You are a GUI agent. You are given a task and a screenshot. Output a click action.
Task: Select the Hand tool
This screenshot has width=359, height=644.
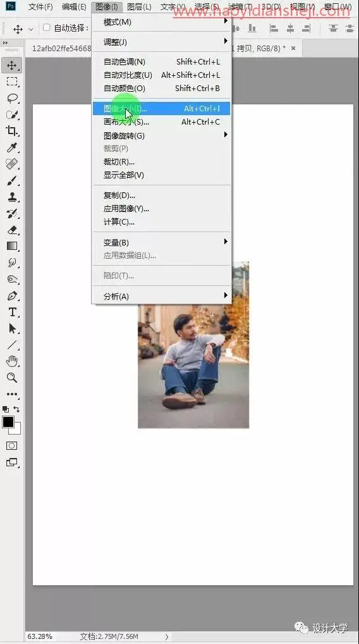(11, 361)
